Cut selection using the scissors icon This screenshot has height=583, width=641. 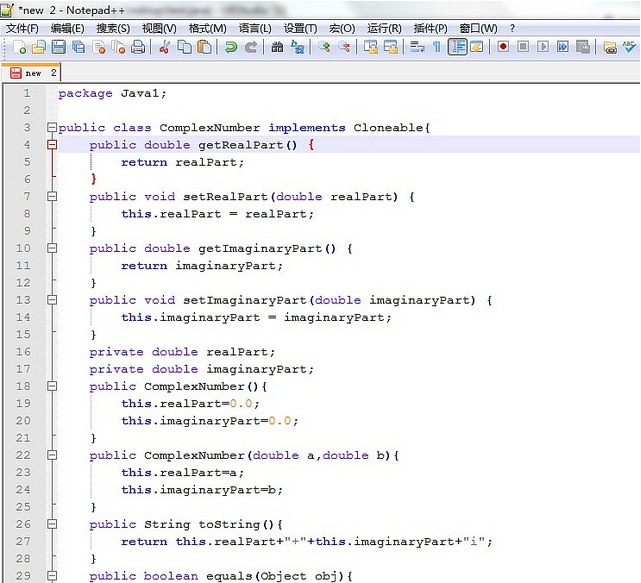(x=164, y=47)
